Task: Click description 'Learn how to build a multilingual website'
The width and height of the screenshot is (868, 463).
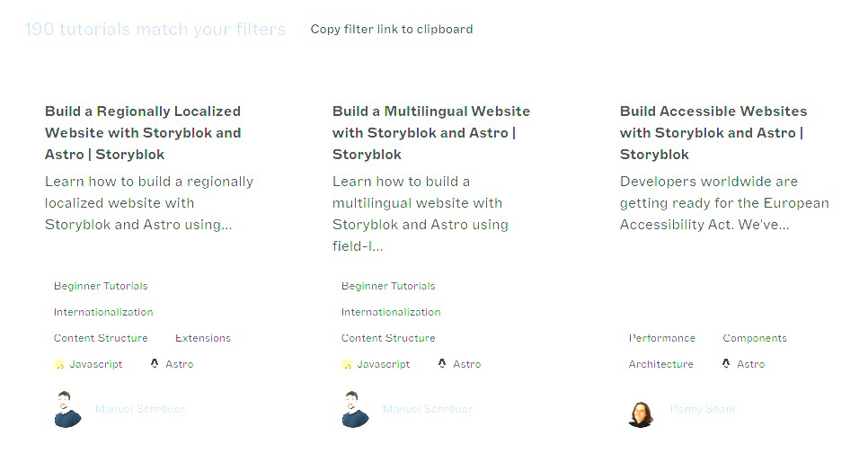Action: 421,214
